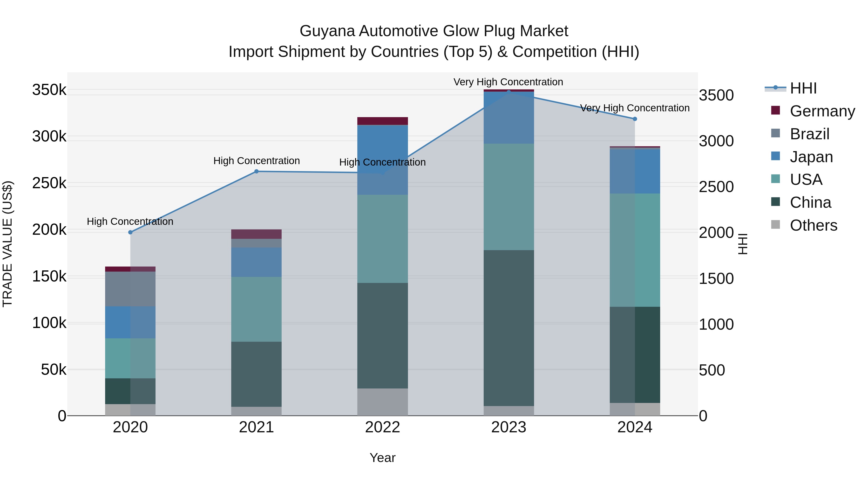The image size is (868, 488).
Task: Click the HHI line marker legend icon
Action: pyautogui.click(x=775, y=87)
